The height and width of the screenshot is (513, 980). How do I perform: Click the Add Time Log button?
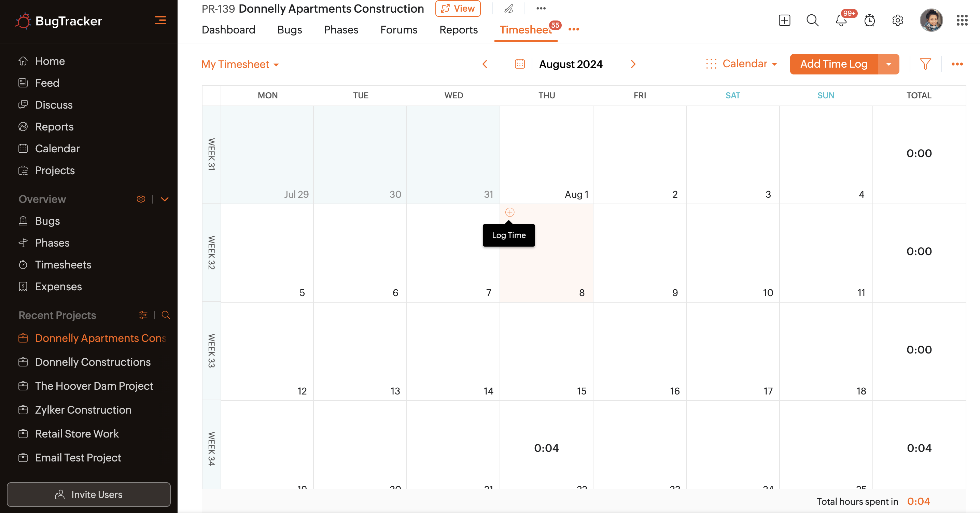click(834, 64)
